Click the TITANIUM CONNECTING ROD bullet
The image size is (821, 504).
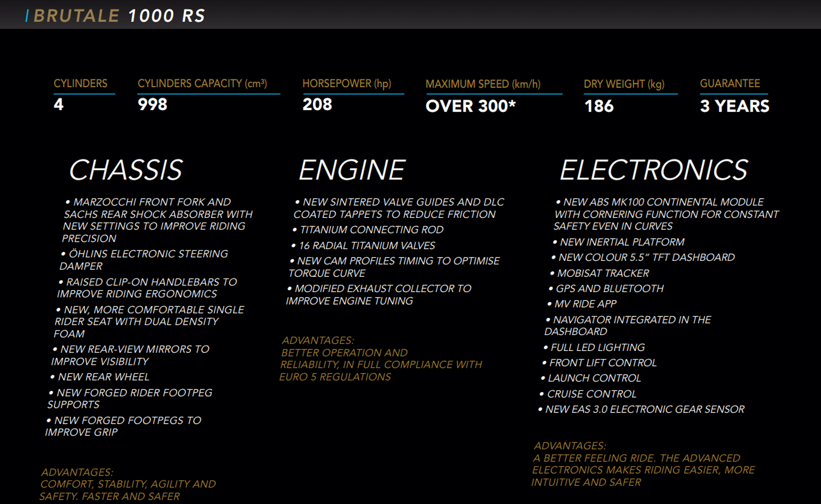[x=371, y=230]
